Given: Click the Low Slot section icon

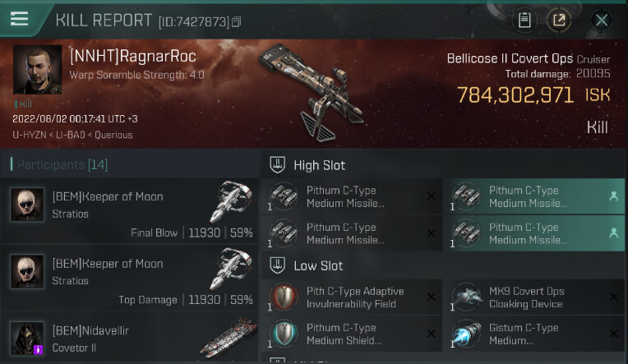Looking at the screenshot, I should [x=277, y=265].
